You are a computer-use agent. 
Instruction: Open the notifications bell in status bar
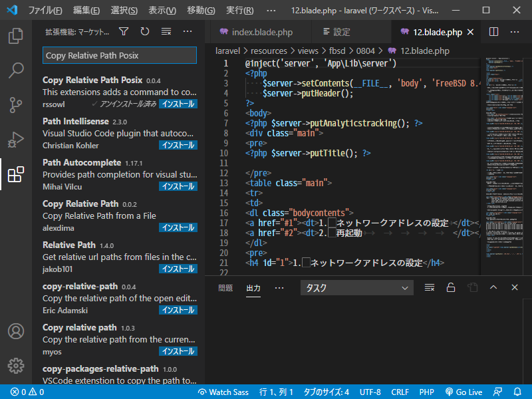517,392
